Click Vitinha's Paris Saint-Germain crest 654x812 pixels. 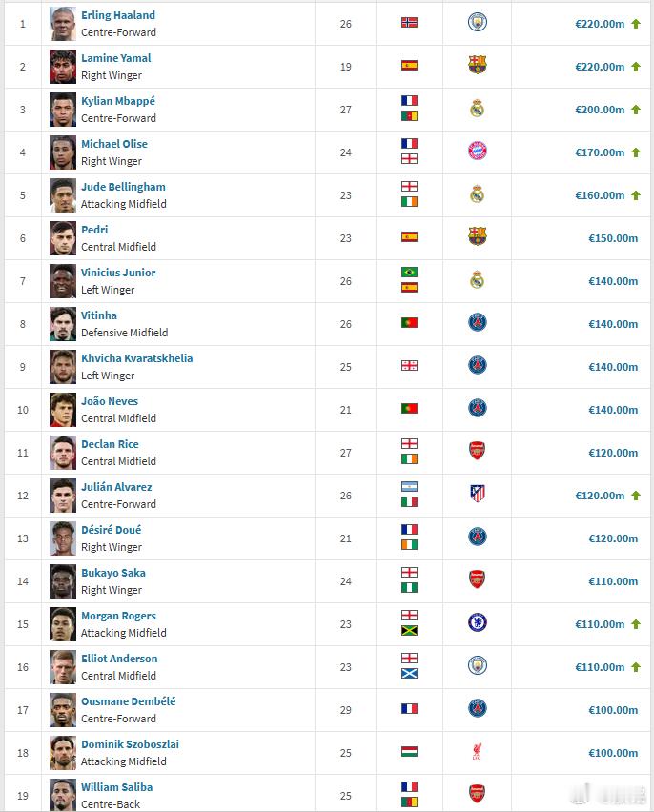click(478, 323)
